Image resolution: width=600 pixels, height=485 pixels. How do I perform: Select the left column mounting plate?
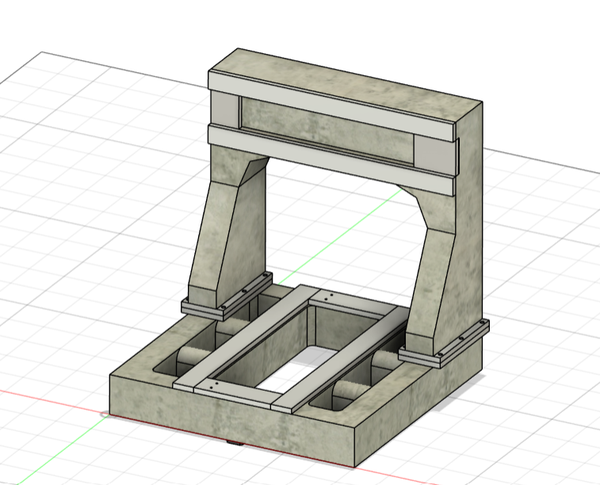pos(227,297)
